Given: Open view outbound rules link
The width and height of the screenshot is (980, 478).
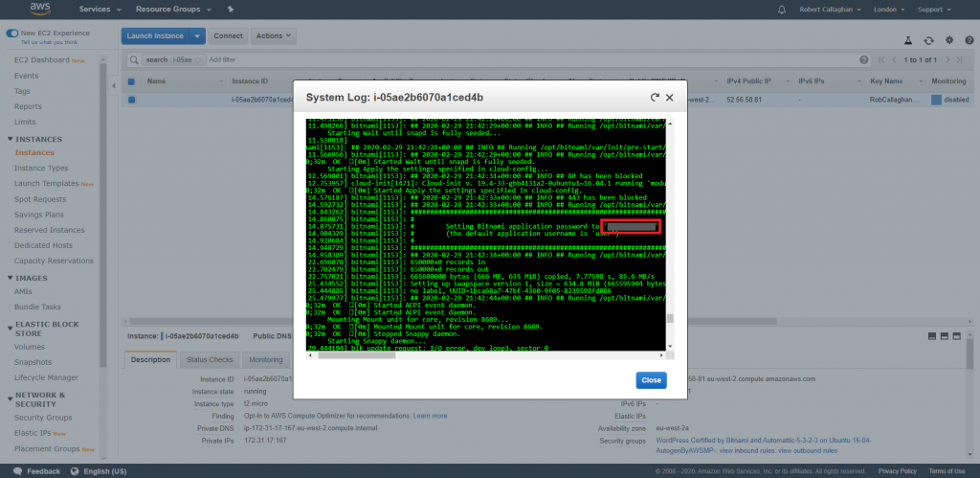Looking at the screenshot, I should (x=808, y=450).
